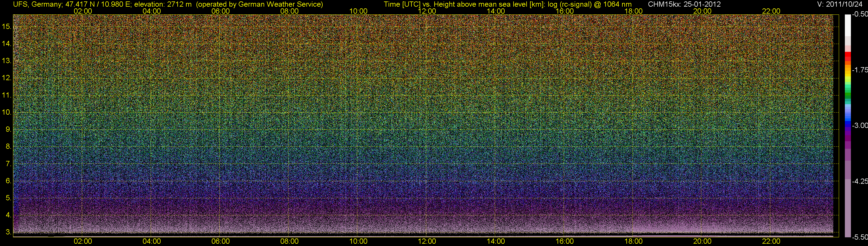This screenshot has height=246, width=868.
Task: Click the "9." km height axis label
Action: [8, 129]
